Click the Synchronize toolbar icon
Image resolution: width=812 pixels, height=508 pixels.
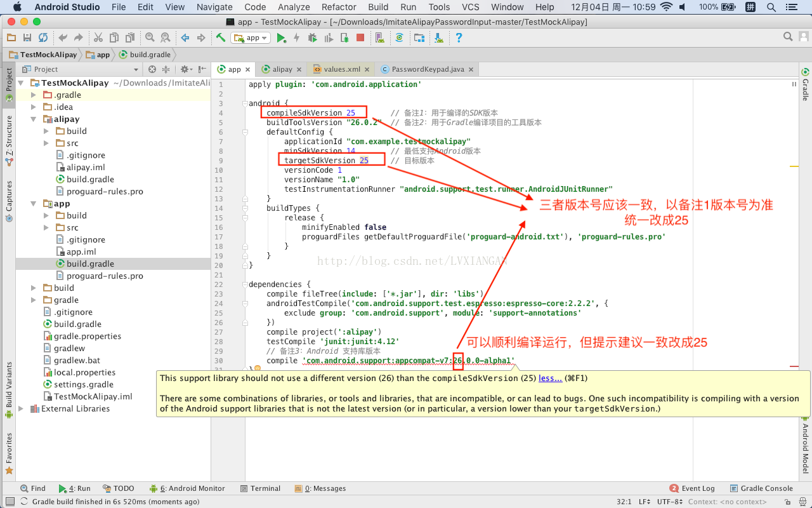[43, 38]
